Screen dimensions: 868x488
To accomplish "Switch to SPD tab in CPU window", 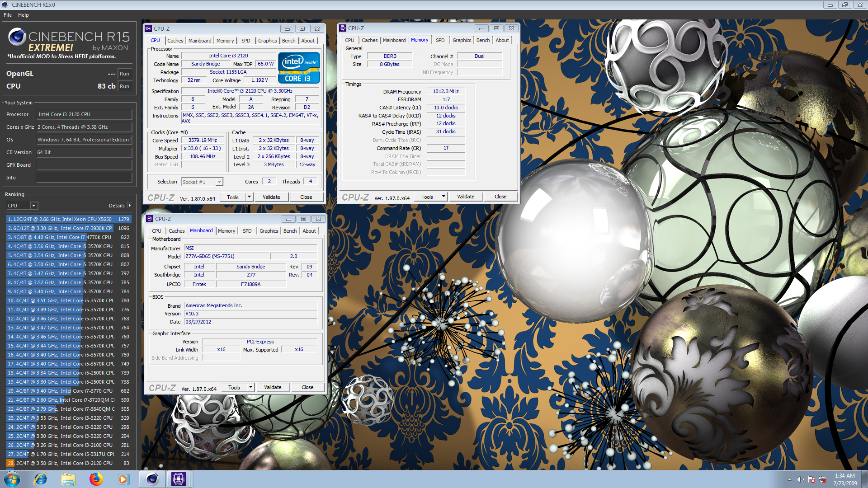I will point(246,41).
